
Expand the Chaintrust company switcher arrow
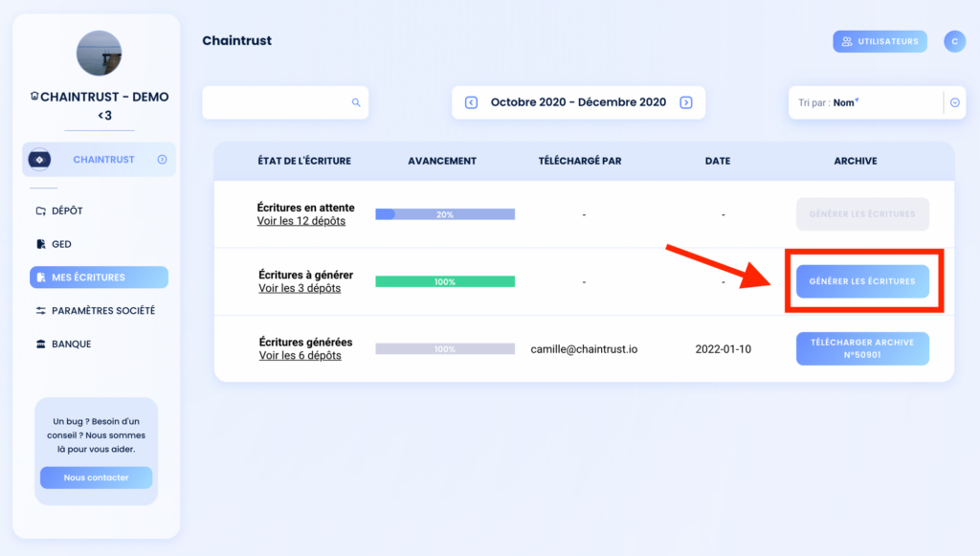coord(162,159)
